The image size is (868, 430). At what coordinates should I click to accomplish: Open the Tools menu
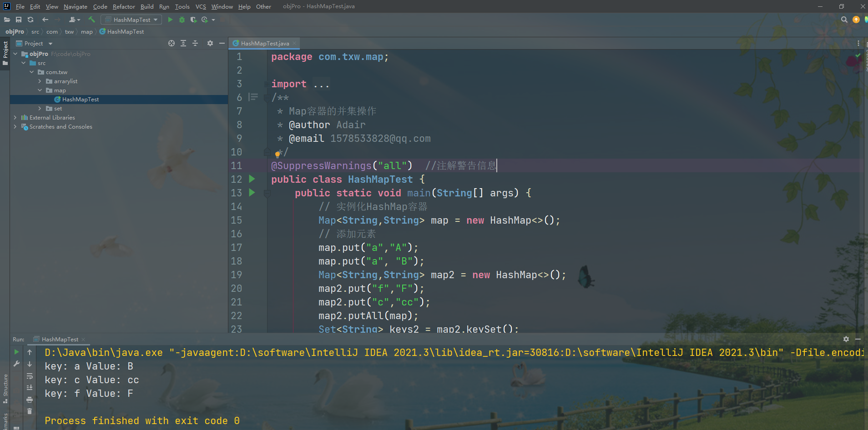(182, 6)
